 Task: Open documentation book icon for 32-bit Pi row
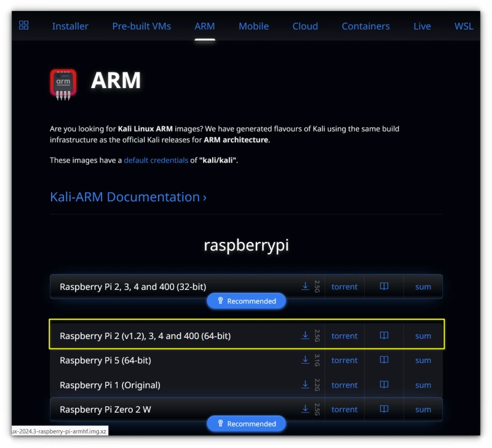384,286
